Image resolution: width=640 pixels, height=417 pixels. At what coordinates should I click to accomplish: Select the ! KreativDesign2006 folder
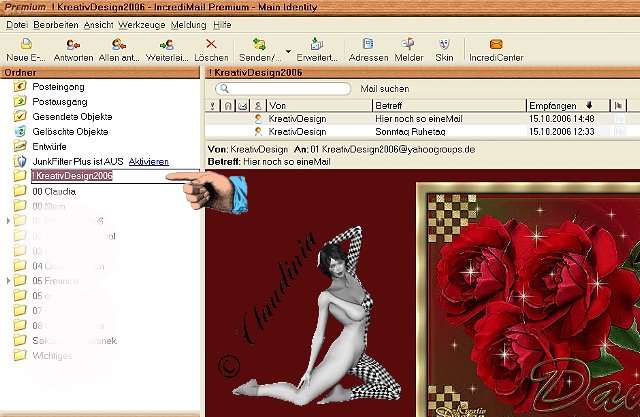coord(72,176)
